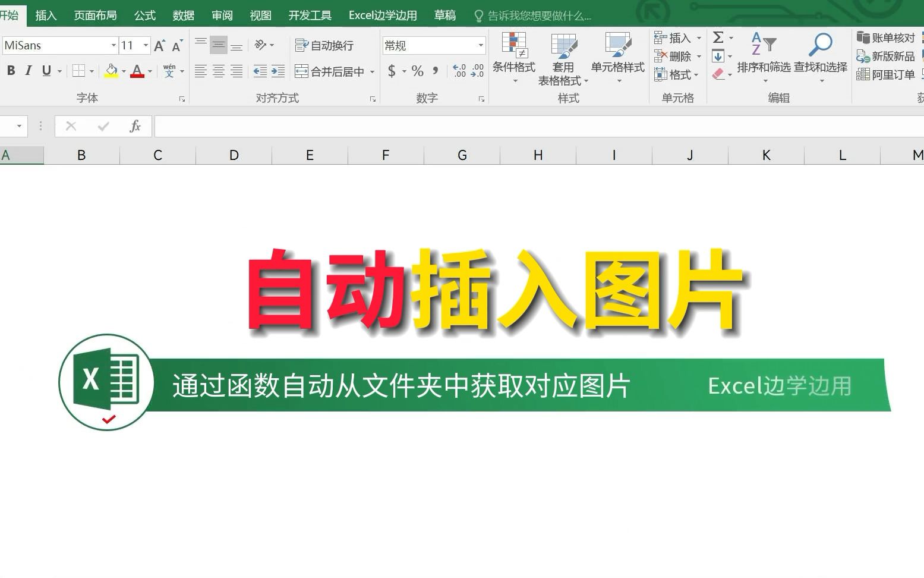
Task: Click 阿里订单 add-in button
Action: (885, 75)
